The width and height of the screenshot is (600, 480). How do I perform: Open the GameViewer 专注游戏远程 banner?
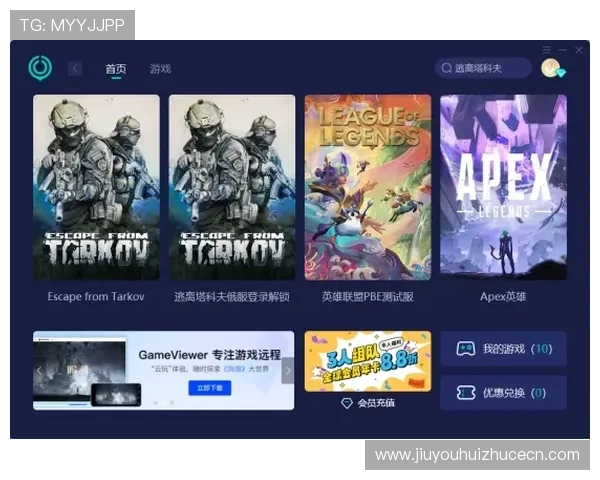[x=163, y=371]
